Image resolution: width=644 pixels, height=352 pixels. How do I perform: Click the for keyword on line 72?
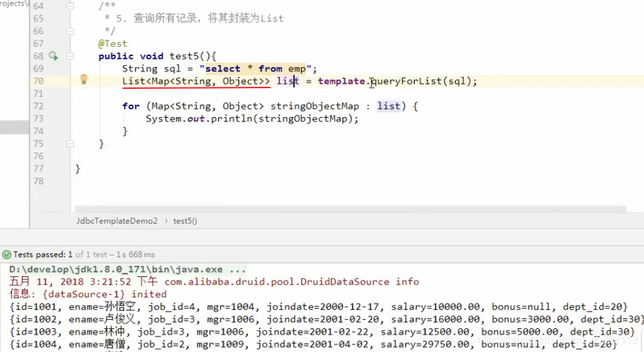(131, 106)
